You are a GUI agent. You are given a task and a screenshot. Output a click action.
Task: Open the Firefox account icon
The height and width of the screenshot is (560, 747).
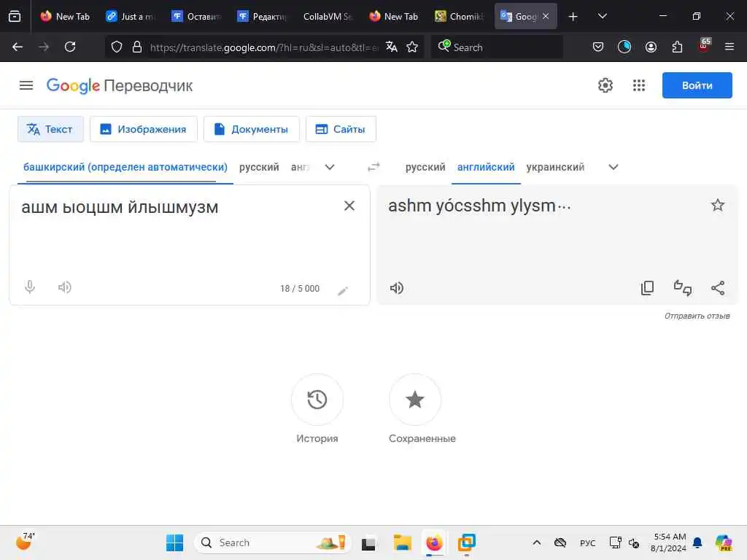[651, 47]
